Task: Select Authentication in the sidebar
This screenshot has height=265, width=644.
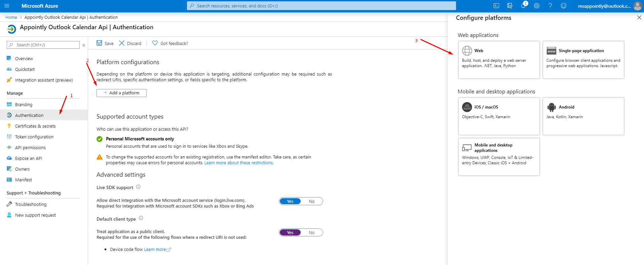Action: pos(44,115)
